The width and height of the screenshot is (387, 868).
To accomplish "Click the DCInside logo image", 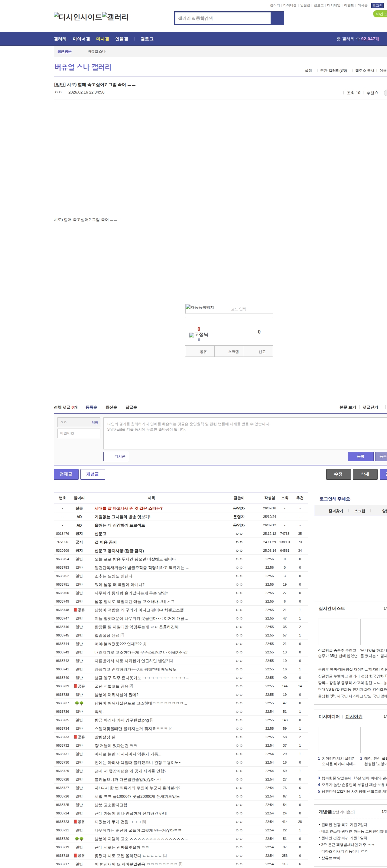I will (x=78, y=17).
